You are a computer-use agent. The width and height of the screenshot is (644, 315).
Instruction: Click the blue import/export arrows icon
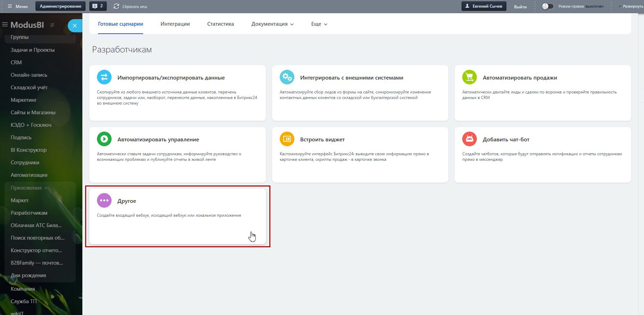point(104,77)
